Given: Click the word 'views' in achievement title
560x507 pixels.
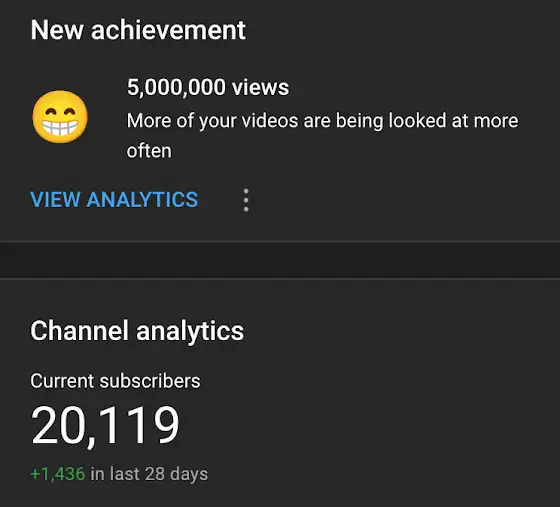Looking at the screenshot, I should [260, 87].
